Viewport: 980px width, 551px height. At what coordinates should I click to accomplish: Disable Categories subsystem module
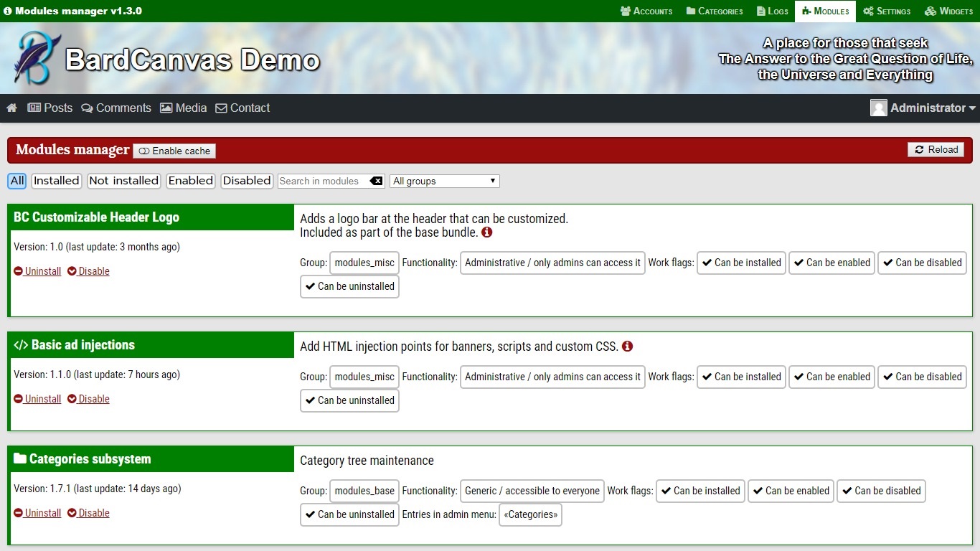pyautogui.click(x=88, y=513)
